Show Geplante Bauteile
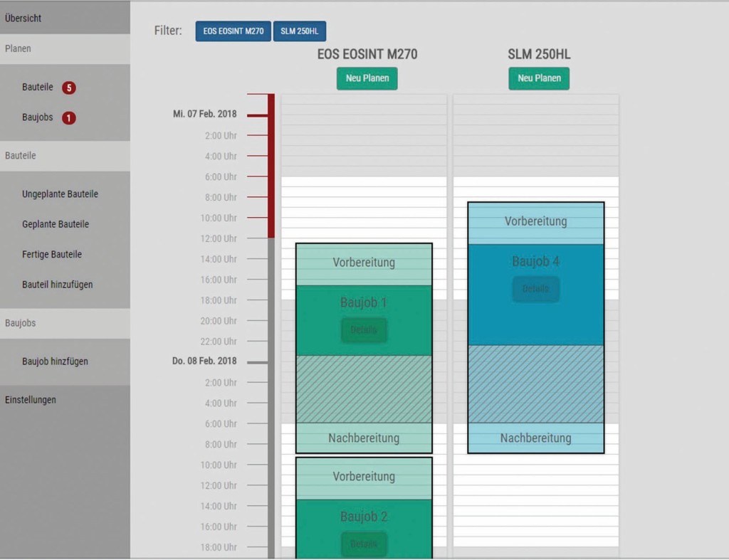This screenshot has width=729, height=560. (56, 224)
